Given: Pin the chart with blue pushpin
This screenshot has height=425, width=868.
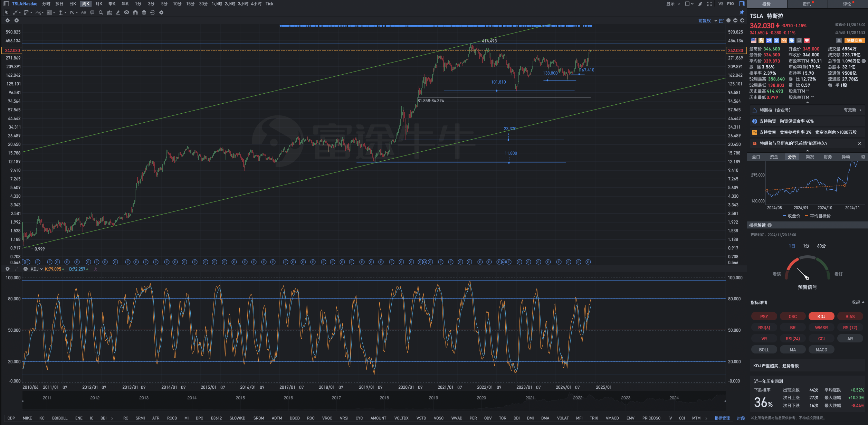Looking at the screenshot, I should point(742,12).
